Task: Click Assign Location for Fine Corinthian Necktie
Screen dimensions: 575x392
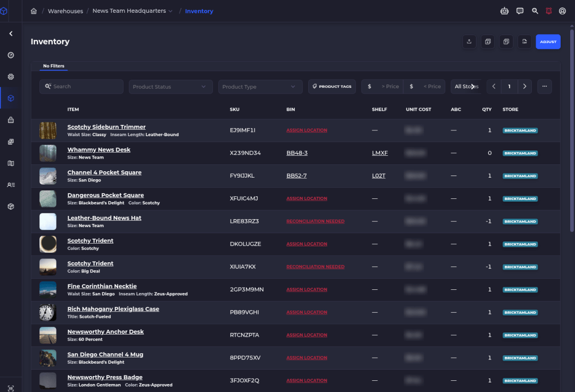Action: 307,289
